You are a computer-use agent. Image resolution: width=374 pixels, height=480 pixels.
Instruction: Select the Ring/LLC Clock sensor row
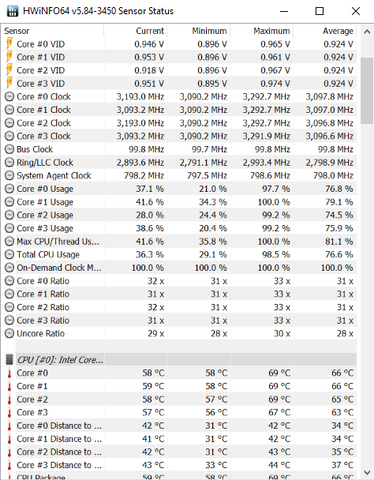(x=179, y=162)
